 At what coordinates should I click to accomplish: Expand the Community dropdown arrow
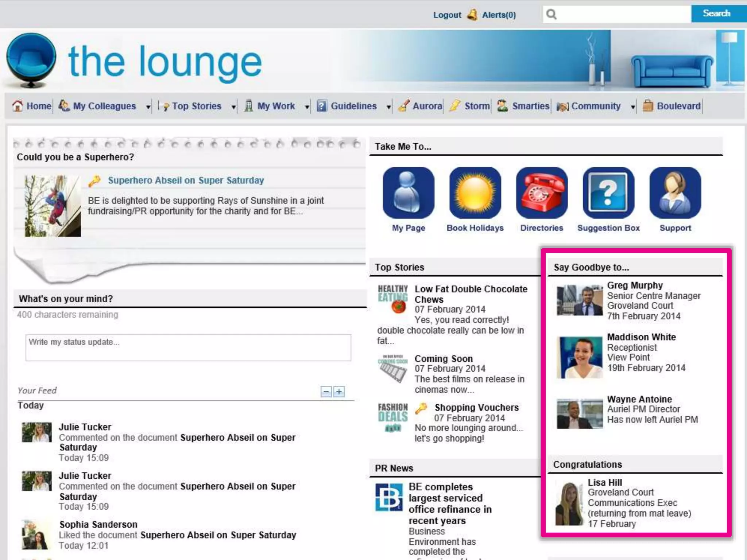(633, 107)
